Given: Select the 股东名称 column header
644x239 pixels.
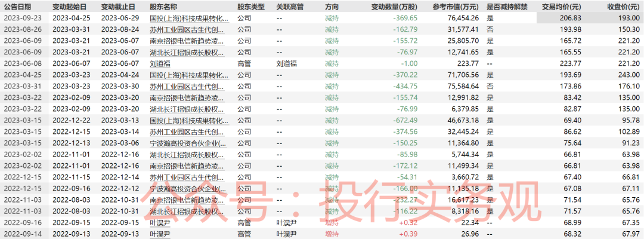Looking at the screenshot, I should (x=164, y=7).
